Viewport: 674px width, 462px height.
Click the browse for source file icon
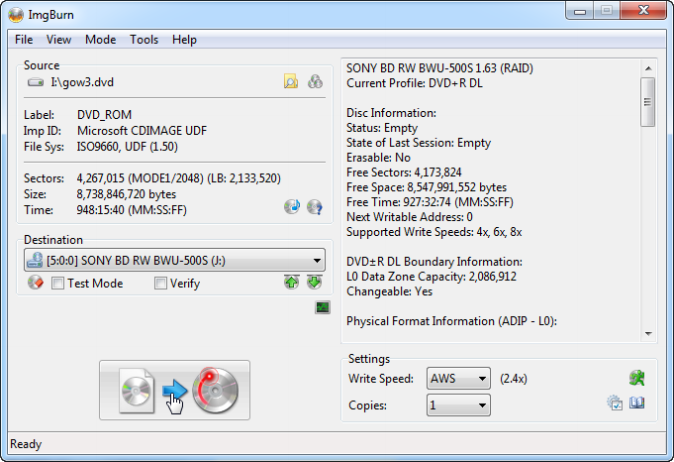coord(291,82)
